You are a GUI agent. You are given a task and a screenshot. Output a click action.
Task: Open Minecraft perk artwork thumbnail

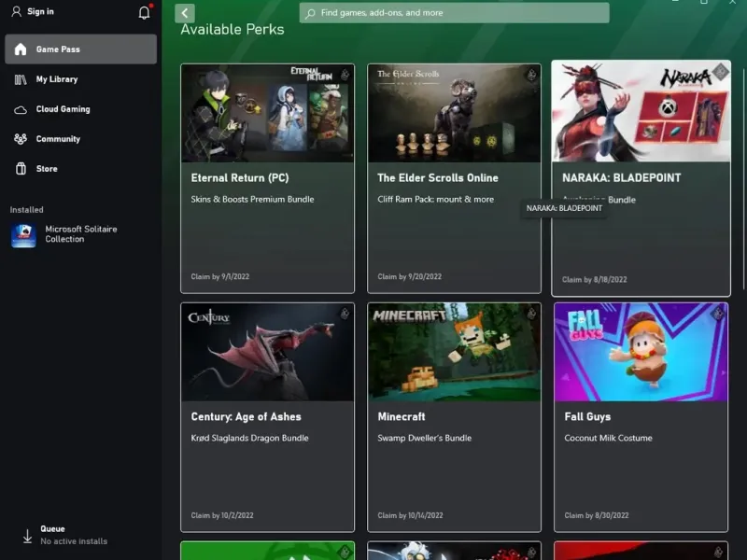[454, 353]
